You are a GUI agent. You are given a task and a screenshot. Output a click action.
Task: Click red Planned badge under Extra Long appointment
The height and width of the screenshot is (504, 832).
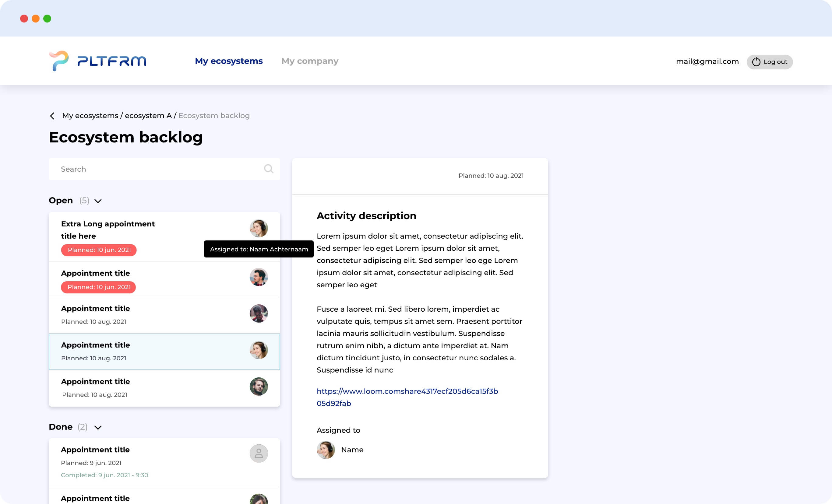pos(99,250)
